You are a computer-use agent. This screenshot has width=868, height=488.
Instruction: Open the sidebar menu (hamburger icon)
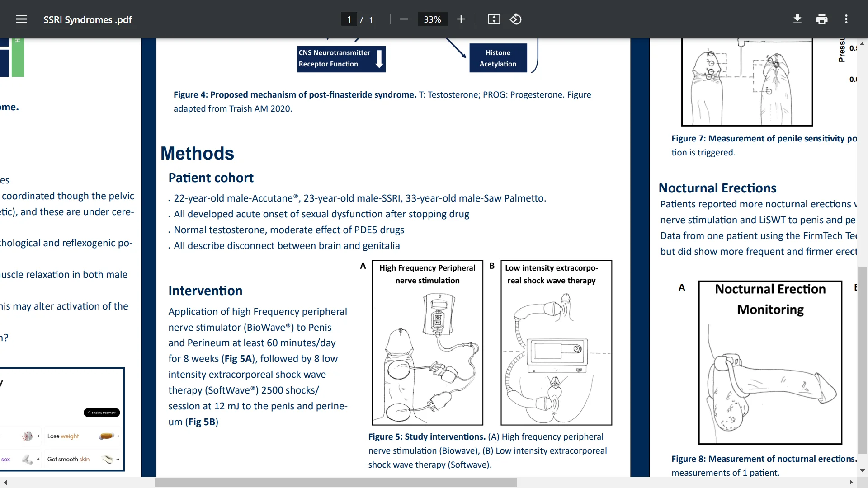[22, 19]
